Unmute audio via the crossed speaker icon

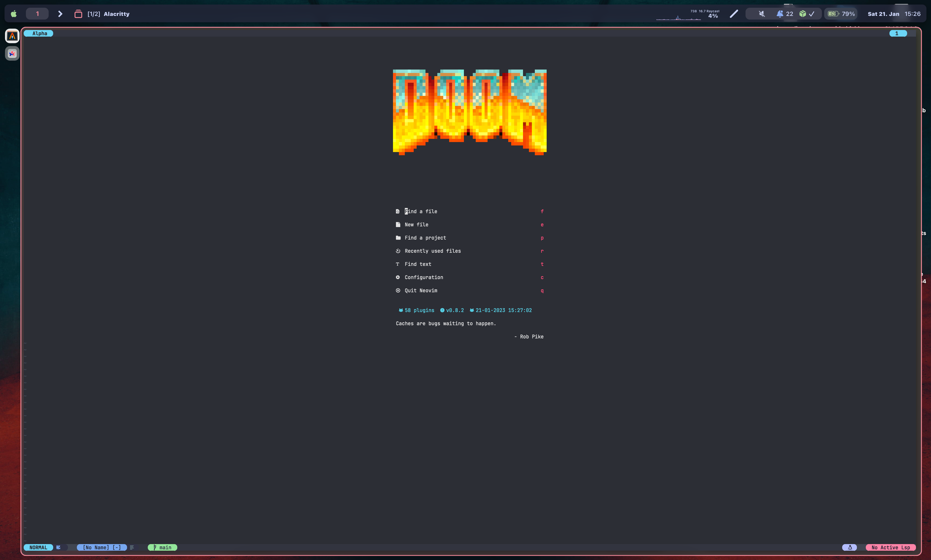point(762,14)
